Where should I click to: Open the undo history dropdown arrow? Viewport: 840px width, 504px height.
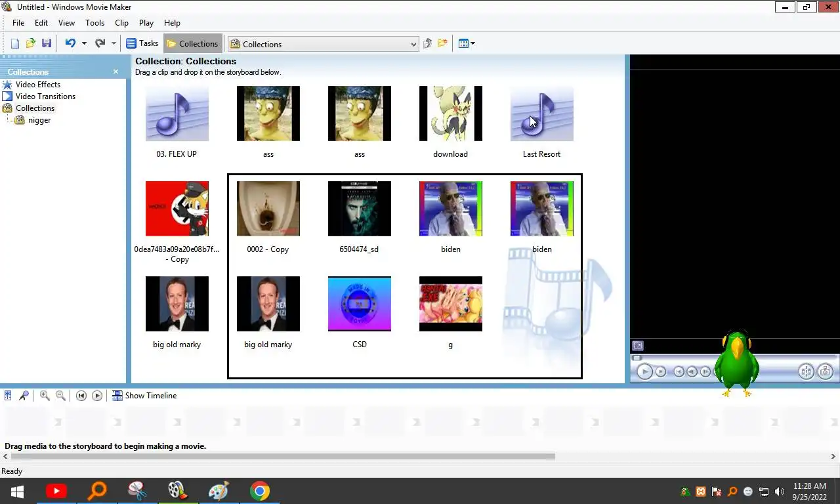84,43
